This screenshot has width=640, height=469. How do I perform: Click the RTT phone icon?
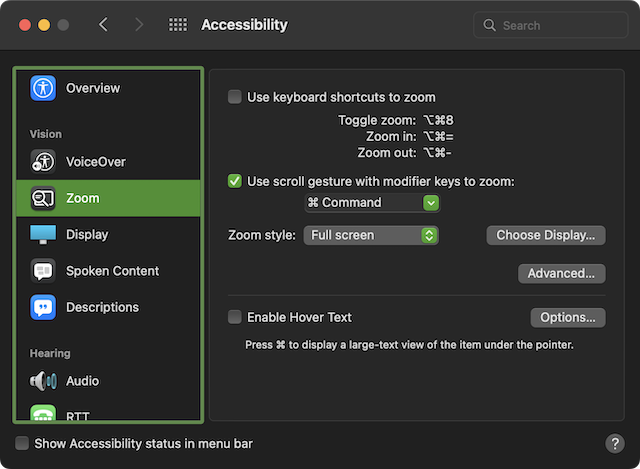coord(43,414)
